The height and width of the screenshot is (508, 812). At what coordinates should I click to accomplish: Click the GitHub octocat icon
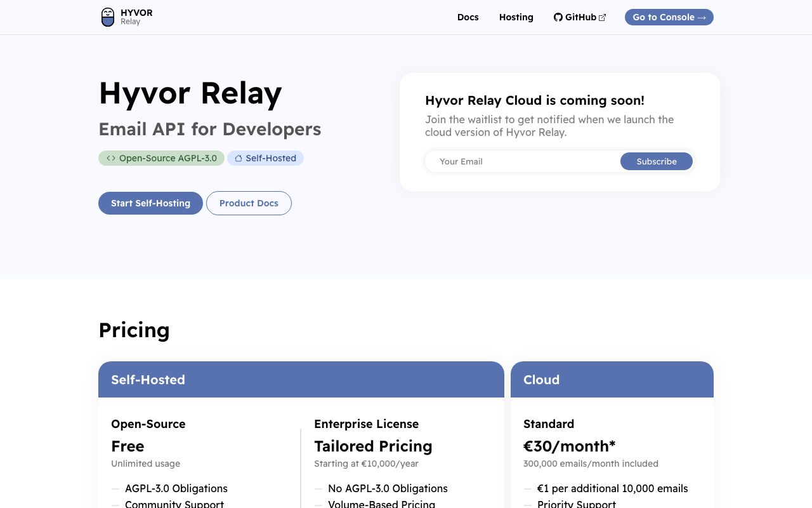558,17
